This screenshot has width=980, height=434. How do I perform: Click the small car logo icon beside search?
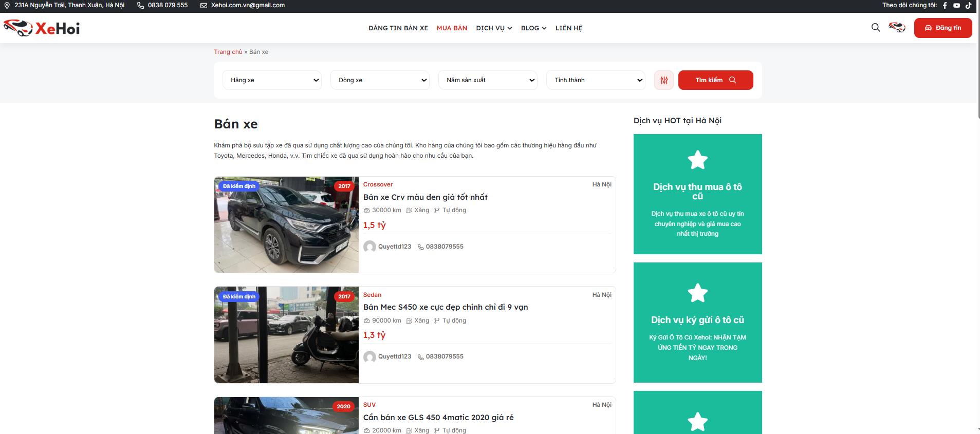pyautogui.click(x=897, y=27)
